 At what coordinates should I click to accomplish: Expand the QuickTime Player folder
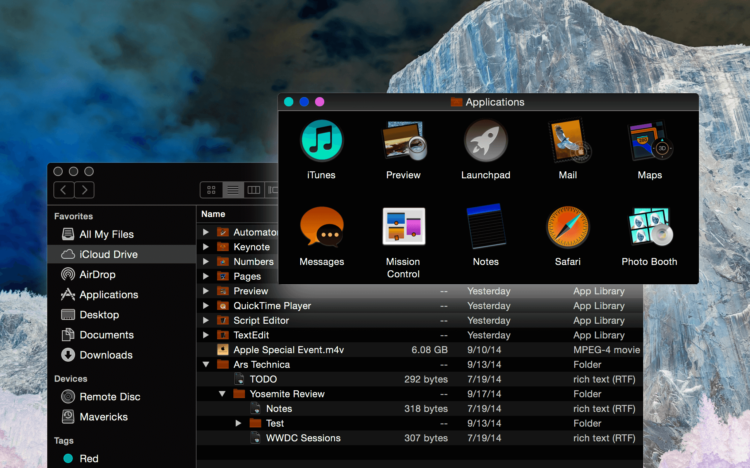click(206, 306)
